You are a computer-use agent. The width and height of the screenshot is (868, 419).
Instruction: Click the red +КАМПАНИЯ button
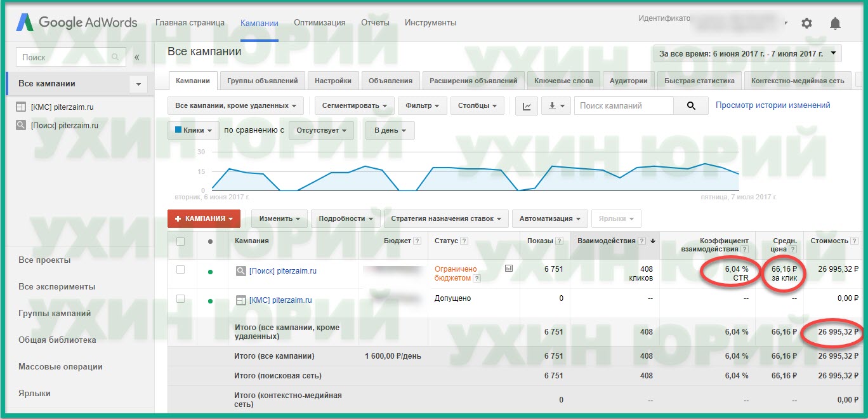pos(204,218)
